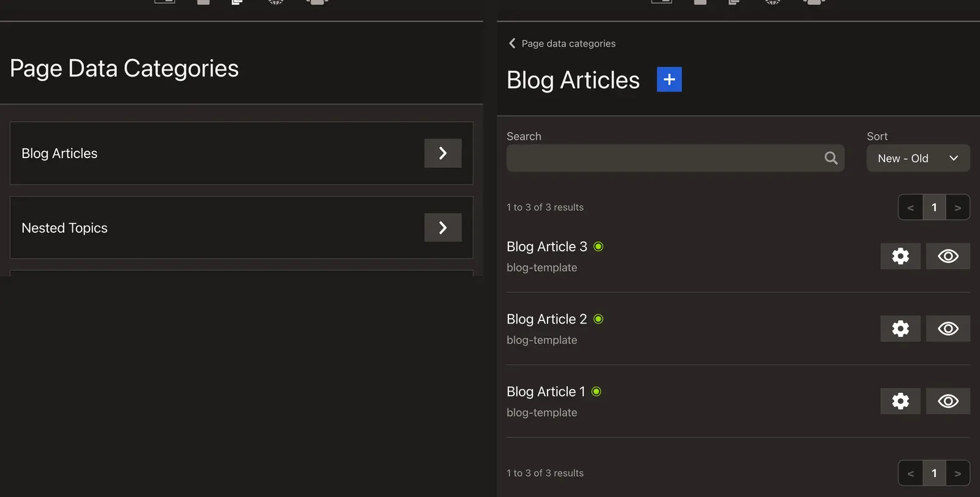
Task: Select page 1 in the bottom pagination
Action: point(934,473)
